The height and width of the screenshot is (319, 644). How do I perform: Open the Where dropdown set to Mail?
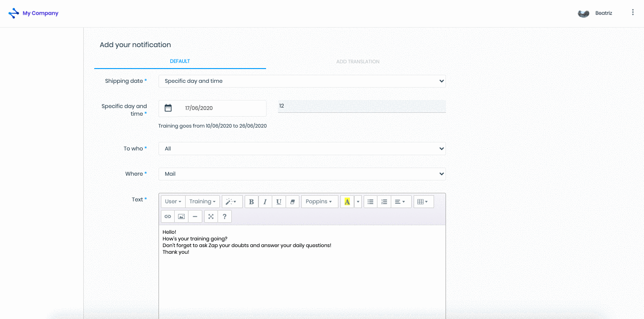pos(302,174)
